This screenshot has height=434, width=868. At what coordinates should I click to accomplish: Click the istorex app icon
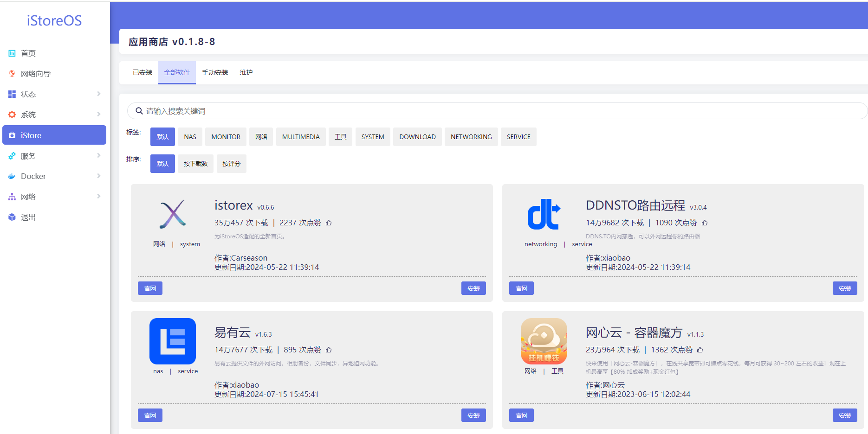(x=173, y=214)
